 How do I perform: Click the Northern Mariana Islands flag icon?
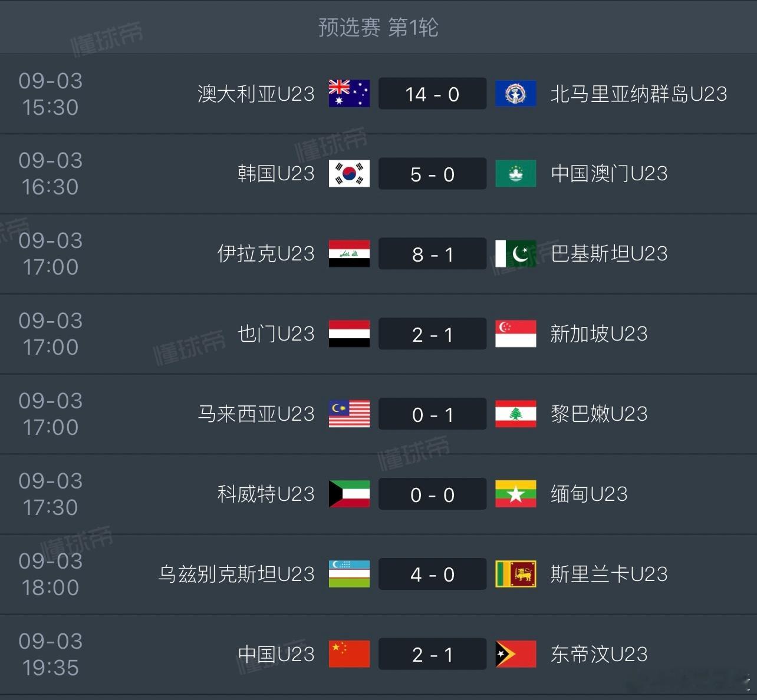pos(516,94)
